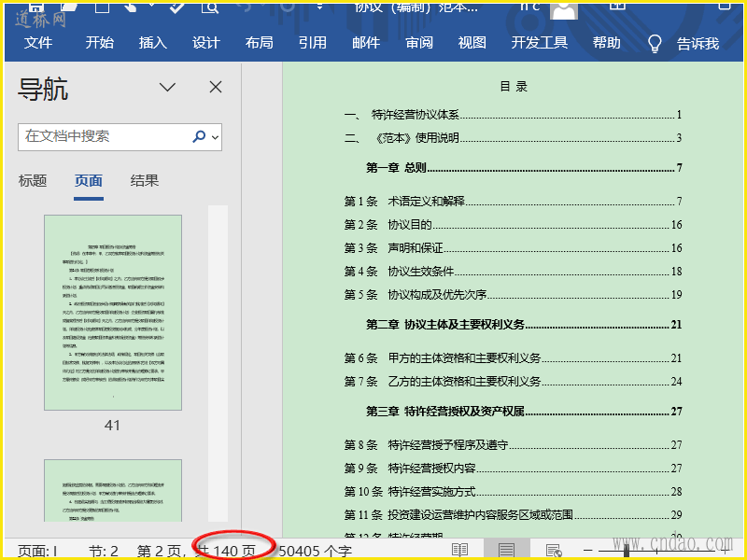Click the 告诉我 search box text
This screenshot has height=560, width=747.
click(698, 44)
